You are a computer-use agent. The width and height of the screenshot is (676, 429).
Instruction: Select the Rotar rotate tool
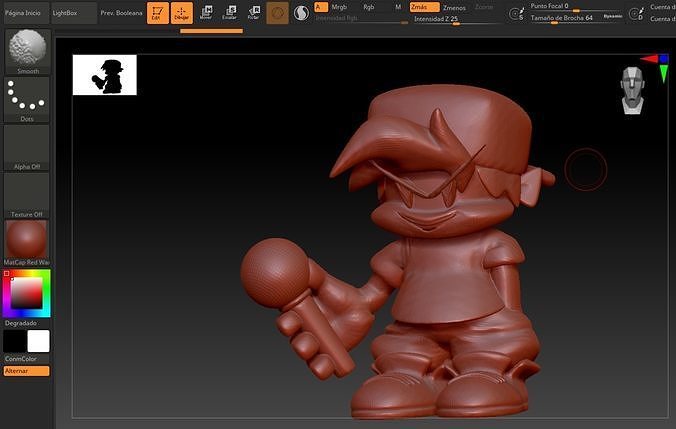[254, 13]
